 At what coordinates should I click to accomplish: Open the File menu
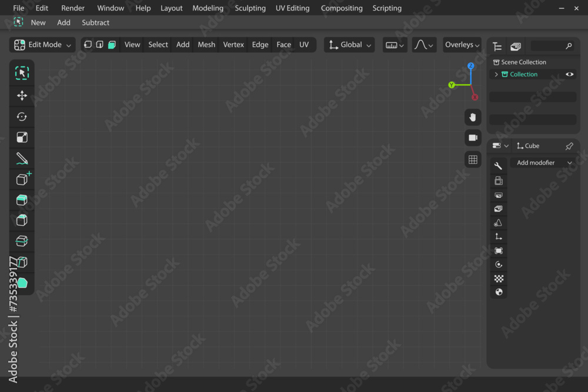(18, 8)
